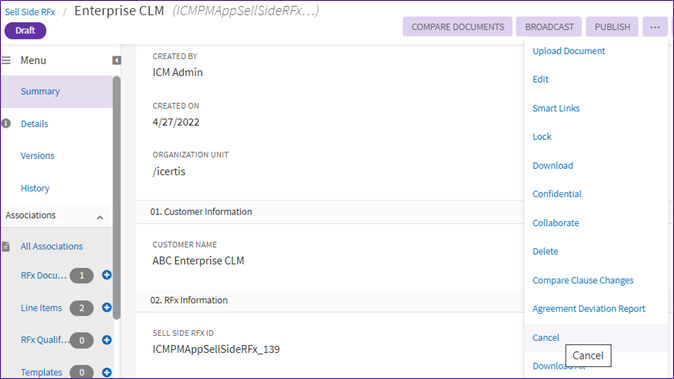This screenshot has height=379, width=674.
Task: Click the ICM Admin created by value
Action: (x=178, y=72)
